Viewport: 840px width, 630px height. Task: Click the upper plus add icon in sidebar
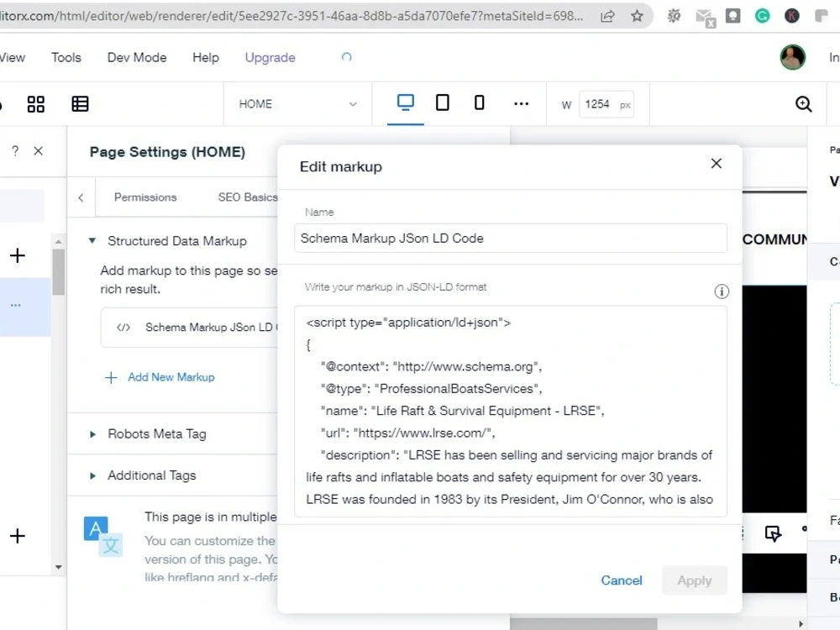point(17,255)
